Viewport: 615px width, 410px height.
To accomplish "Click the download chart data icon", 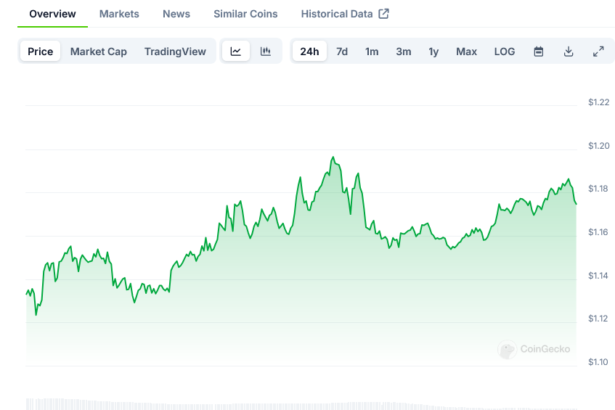I will pos(568,51).
